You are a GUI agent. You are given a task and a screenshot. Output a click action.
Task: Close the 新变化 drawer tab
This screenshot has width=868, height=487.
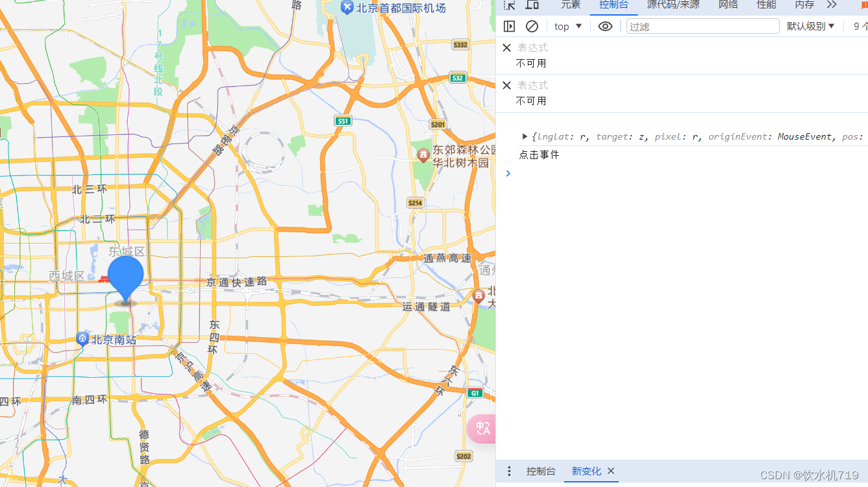tap(611, 471)
